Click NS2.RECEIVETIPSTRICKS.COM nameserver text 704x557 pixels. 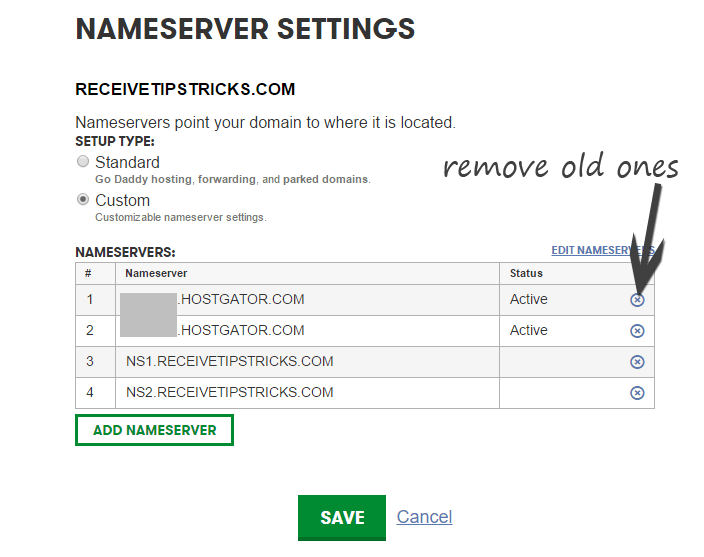click(x=229, y=392)
